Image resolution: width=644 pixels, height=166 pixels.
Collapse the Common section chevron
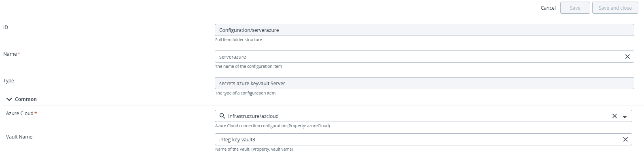tap(9, 99)
